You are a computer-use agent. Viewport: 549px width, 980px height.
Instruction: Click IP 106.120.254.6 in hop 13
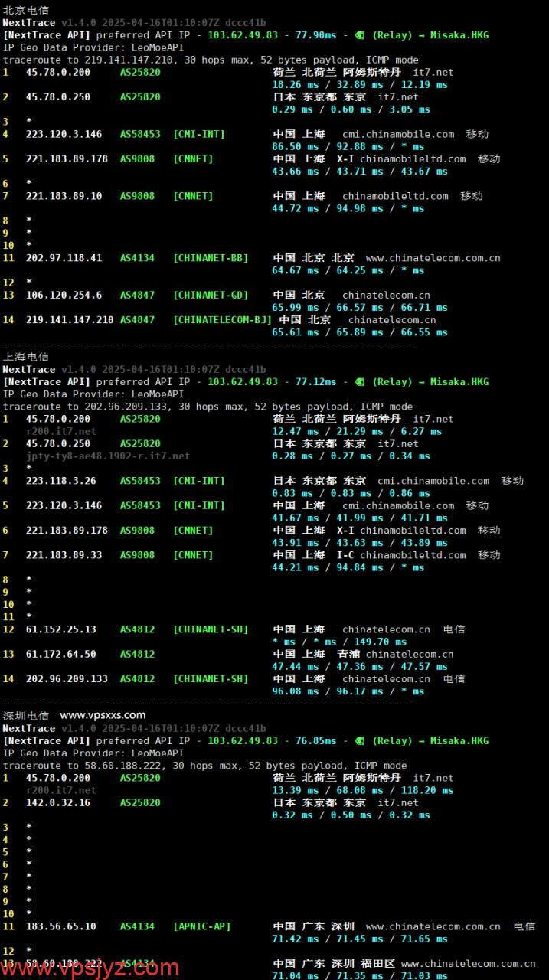[64, 295]
